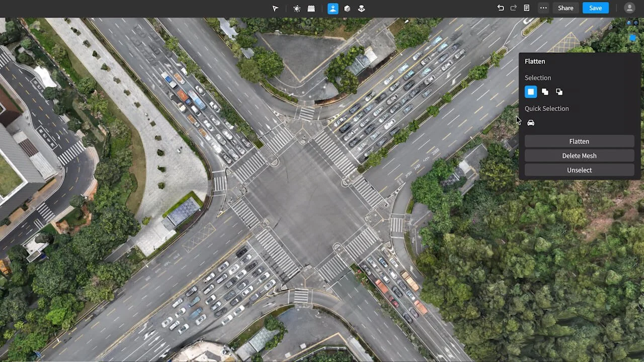The height and width of the screenshot is (362, 644).
Task: Choose the add-to-selection mode
Action: pos(545,92)
